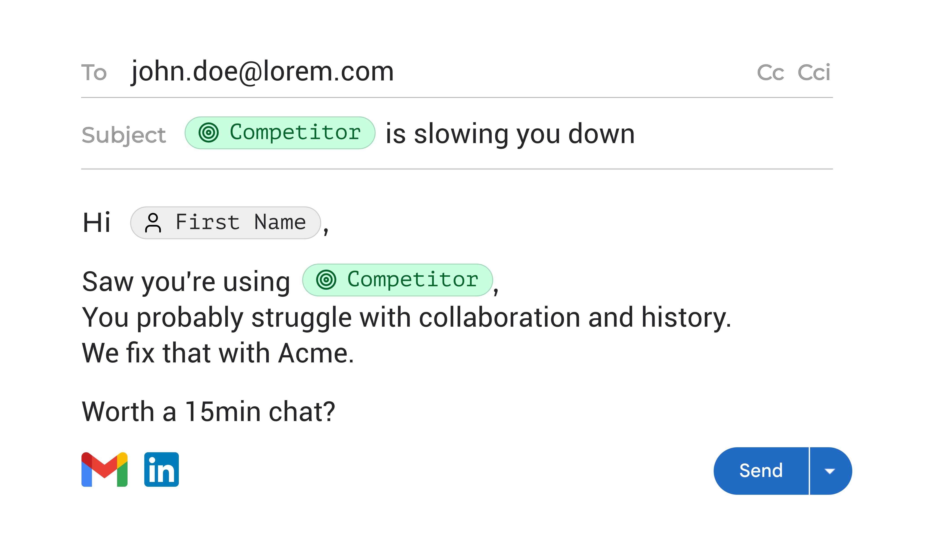Click the Gmail icon
The image size is (932, 560).
pyautogui.click(x=104, y=469)
